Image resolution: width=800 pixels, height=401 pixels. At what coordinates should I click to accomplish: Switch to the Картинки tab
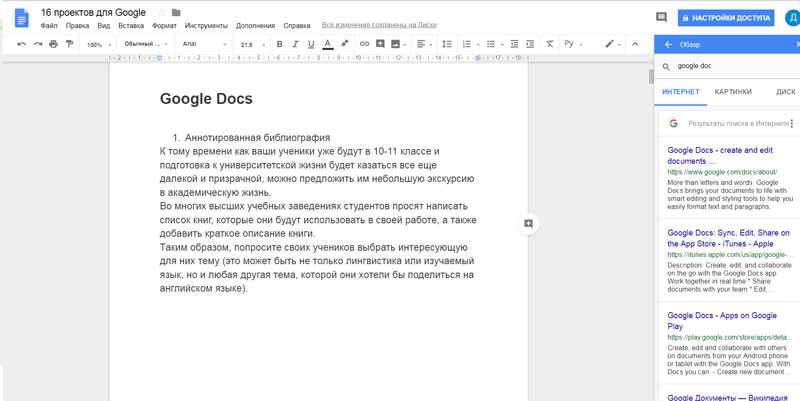pos(733,92)
